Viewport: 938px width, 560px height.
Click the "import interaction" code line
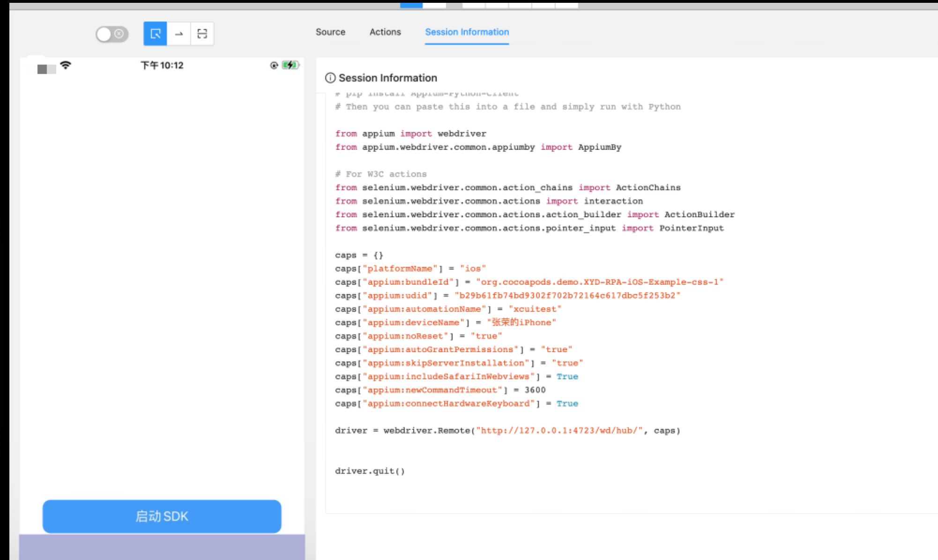click(x=489, y=201)
